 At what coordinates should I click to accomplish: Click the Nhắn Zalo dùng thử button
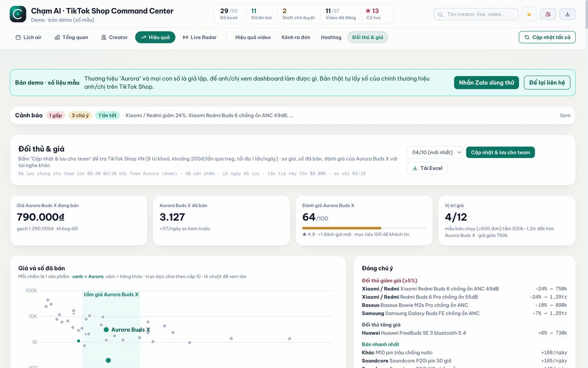pyautogui.click(x=487, y=82)
